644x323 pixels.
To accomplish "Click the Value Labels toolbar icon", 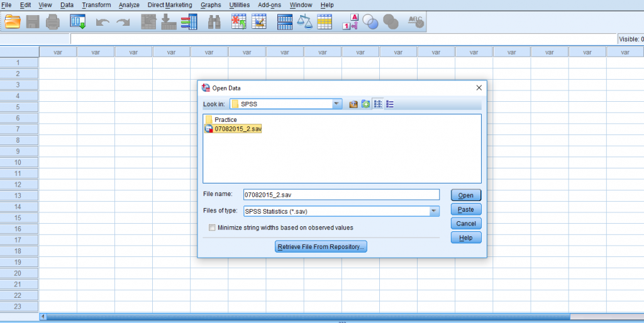I will [350, 22].
